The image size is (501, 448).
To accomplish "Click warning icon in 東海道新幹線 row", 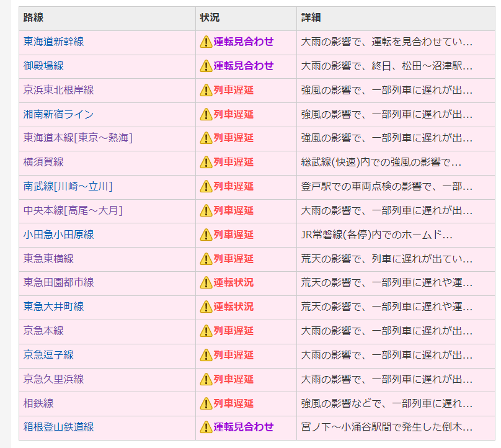I will 206,42.
